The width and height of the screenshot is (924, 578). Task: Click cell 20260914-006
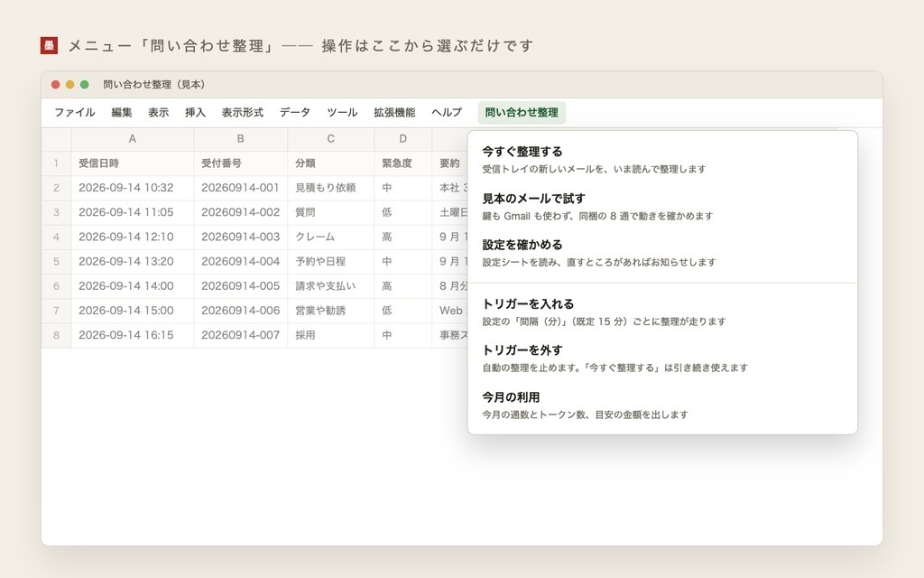[240, 311]
